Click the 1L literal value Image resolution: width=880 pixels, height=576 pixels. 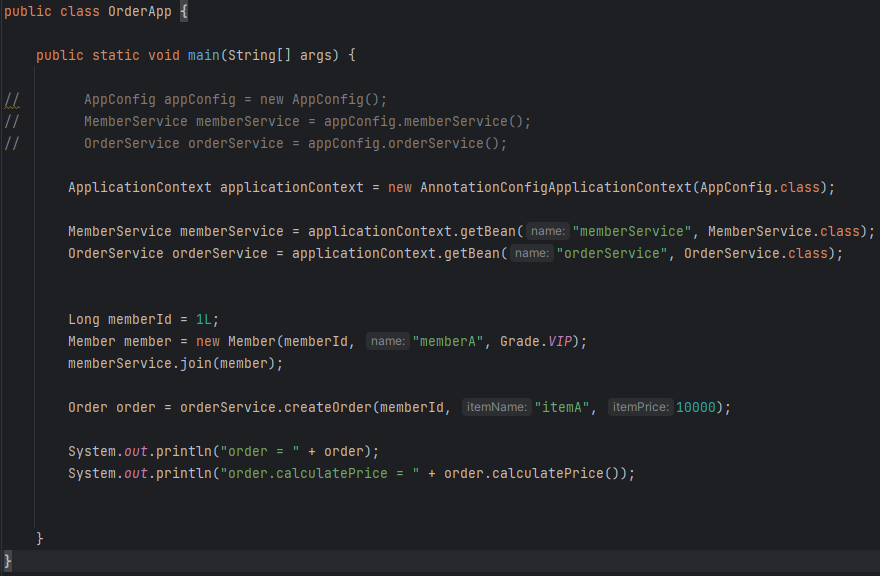[x=204, y=319]
